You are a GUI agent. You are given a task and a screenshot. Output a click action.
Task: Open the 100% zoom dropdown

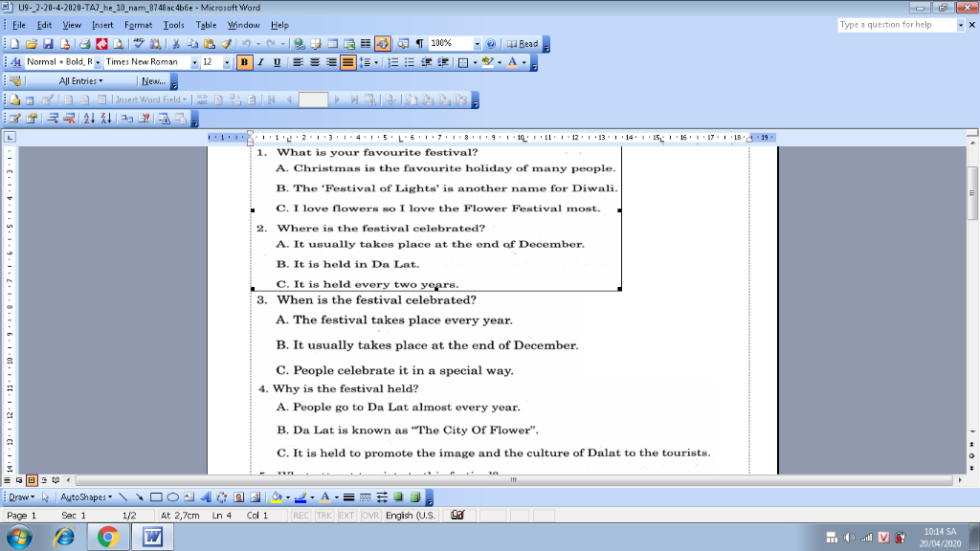tap(477, 44)
